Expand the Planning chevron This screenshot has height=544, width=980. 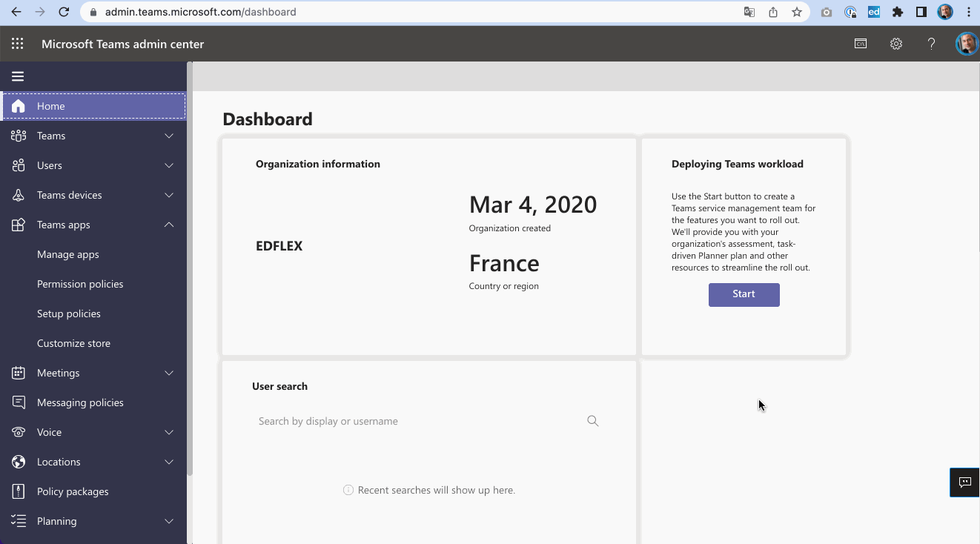point(169,521)
